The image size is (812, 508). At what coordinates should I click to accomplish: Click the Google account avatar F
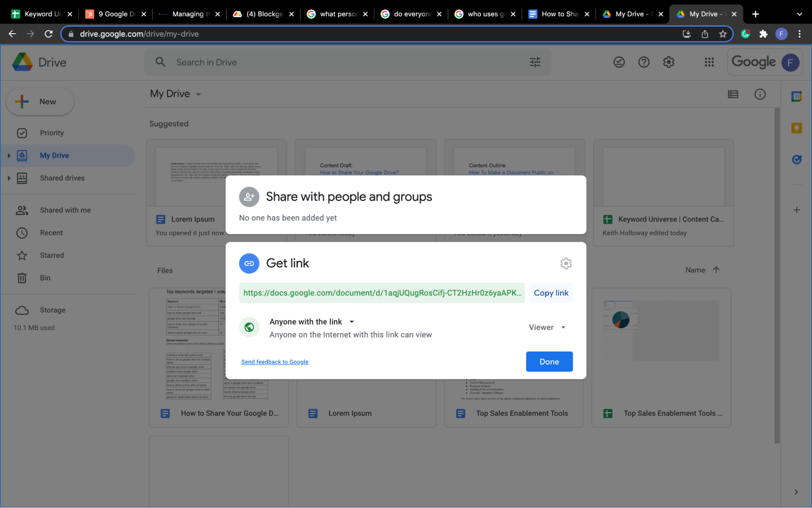pyautogui.click(x=790, y=63)
